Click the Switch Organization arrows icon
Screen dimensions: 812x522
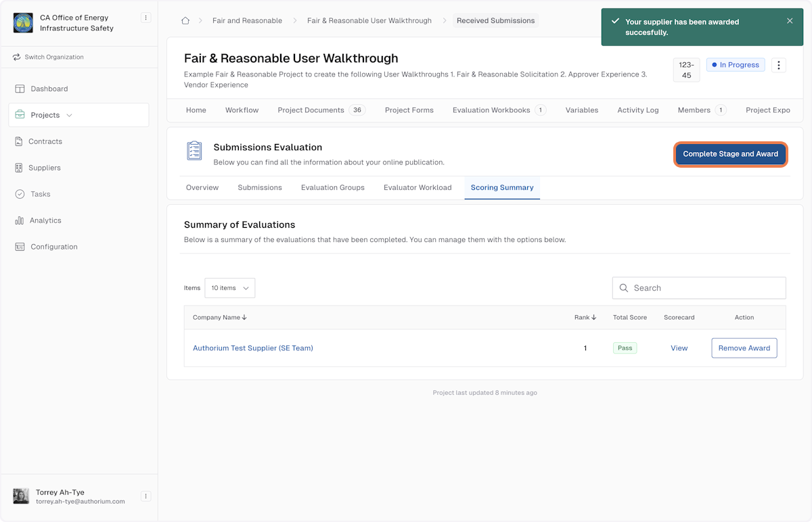point(17,57)
